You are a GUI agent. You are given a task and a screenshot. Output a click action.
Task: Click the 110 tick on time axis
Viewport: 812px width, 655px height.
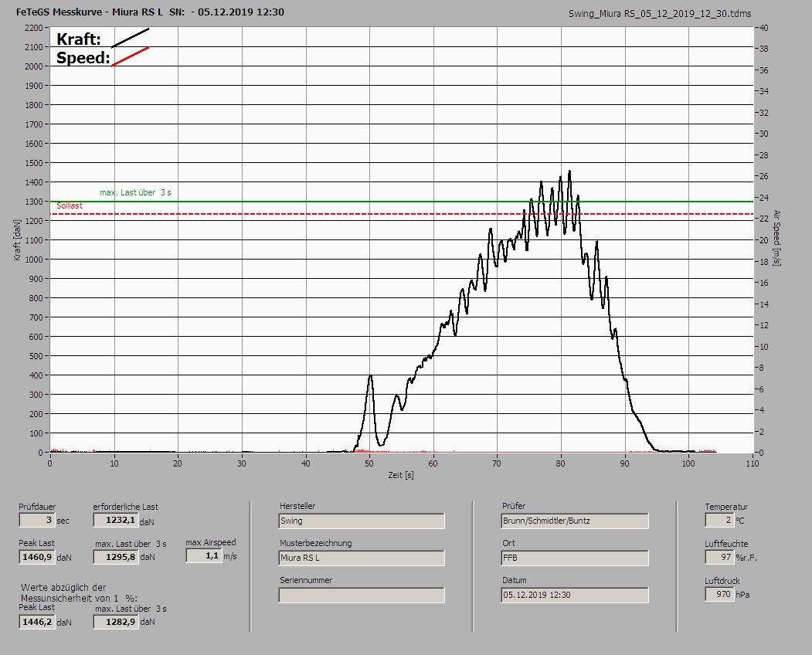(752, 463)
